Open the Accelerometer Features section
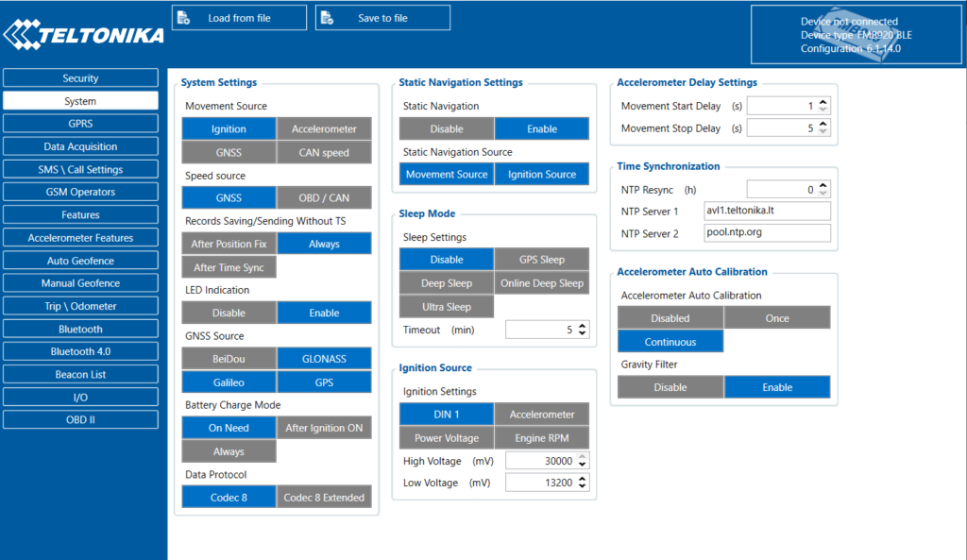Screen dimensions: 967x560 coord(81,237)
